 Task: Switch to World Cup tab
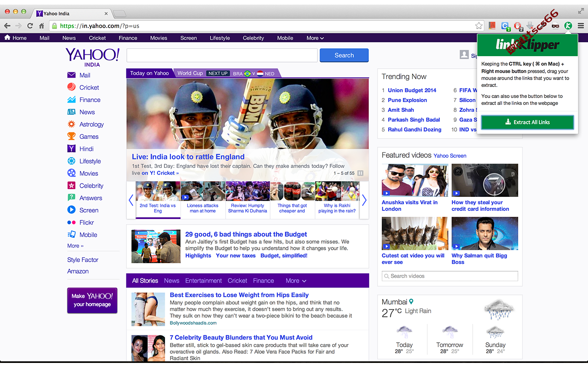pyautogui.click(x=190, y=73)
